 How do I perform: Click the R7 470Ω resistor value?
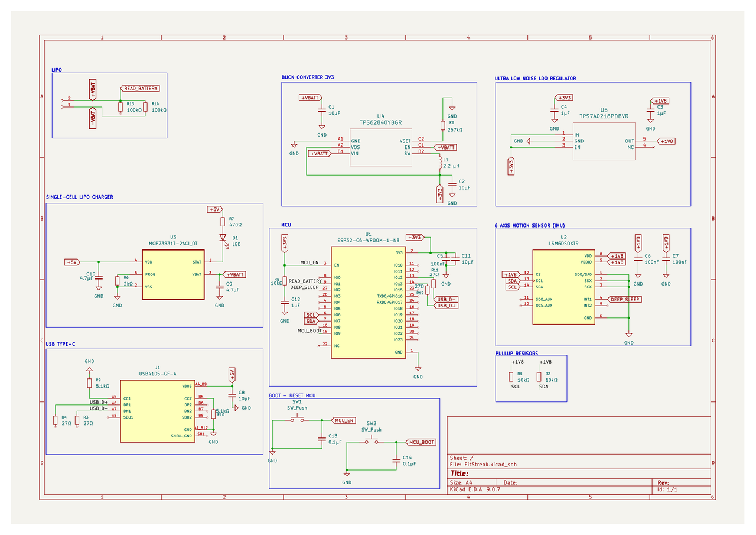click(x=235, y=225)
